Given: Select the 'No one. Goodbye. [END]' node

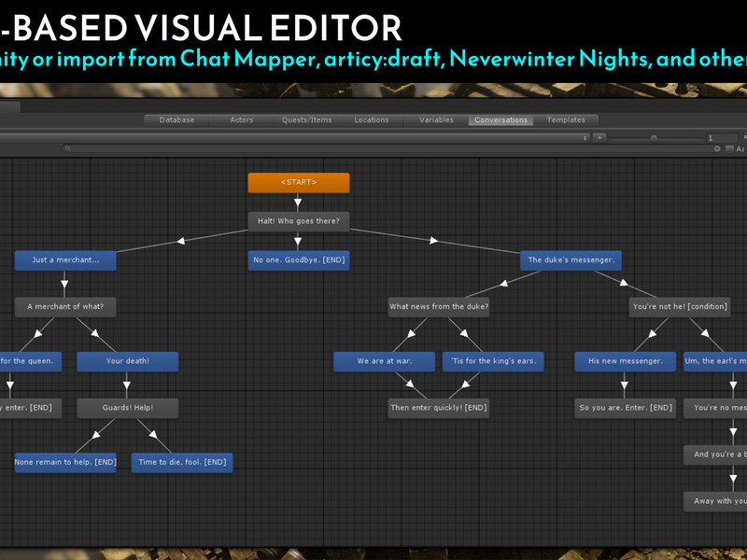Looking at the screenshot, I should (299, 261).
